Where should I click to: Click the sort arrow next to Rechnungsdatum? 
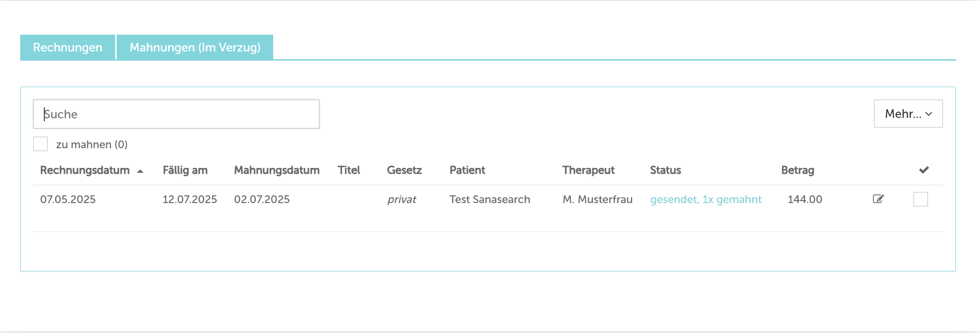coord(140,171)
